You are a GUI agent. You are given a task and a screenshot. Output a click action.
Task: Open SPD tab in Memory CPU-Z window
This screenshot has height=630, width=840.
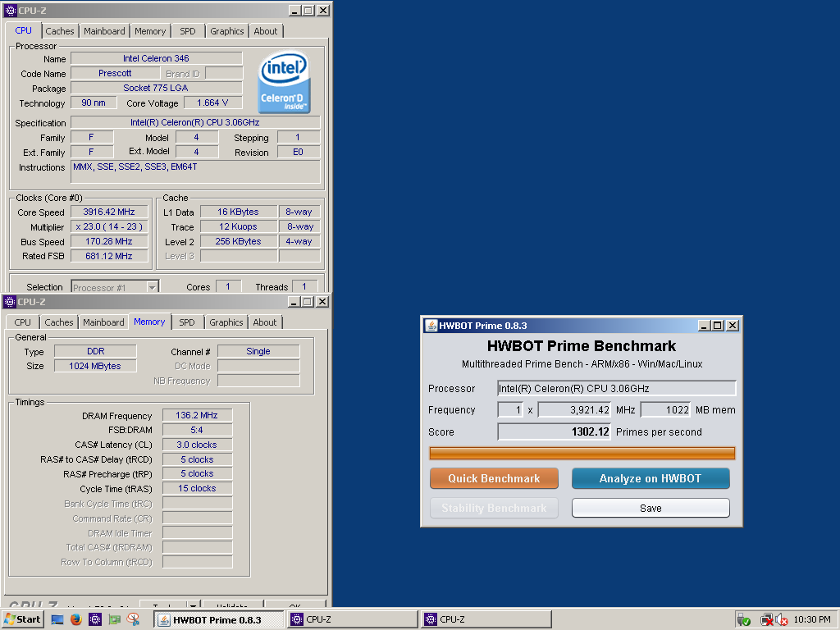(187, 322)
